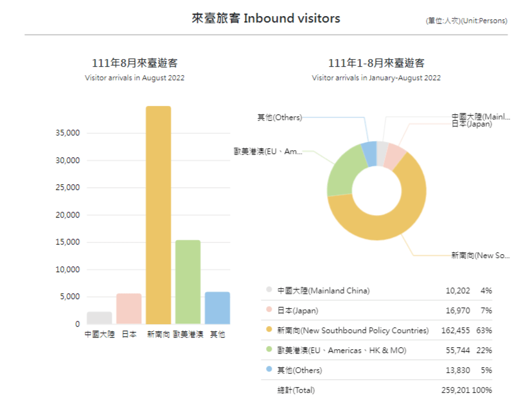Click the 新南向(New So... callout label beside donut
Viewport: 532px width, 414px height.
[480, 255]
